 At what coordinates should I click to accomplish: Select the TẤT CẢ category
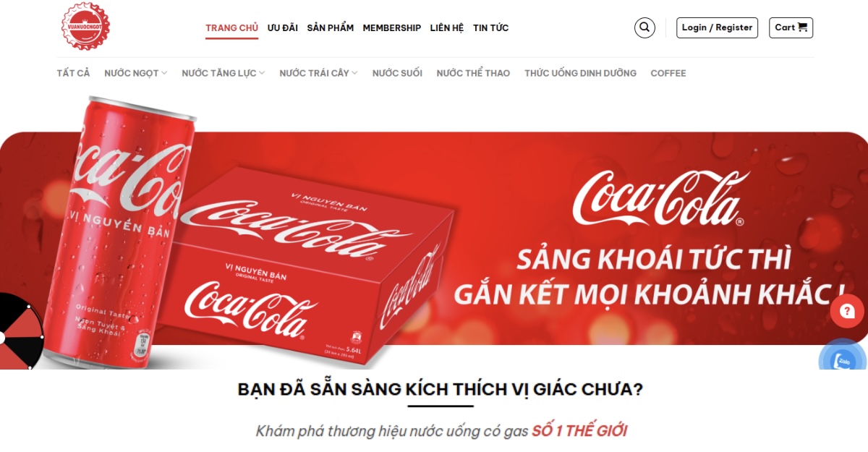74,73
